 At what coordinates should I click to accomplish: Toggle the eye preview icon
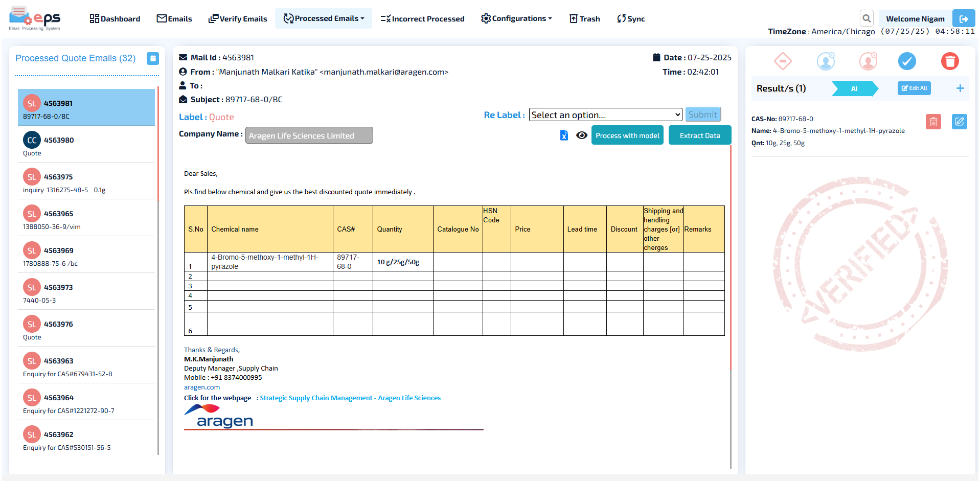581,135
